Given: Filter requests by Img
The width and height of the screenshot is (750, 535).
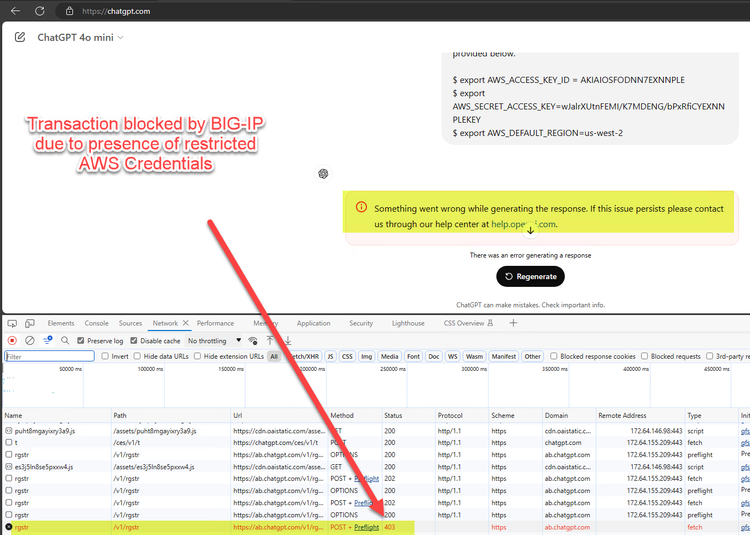Looking at the screenshot, I should [366, 356].
